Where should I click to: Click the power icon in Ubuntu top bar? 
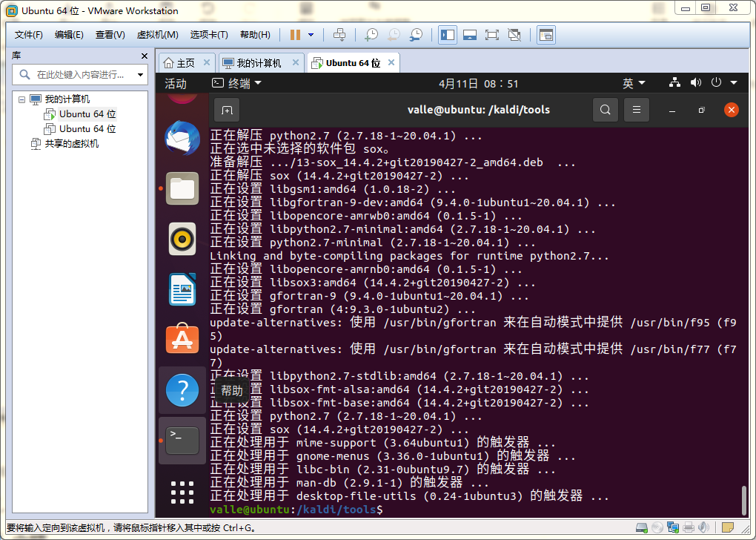(x=716, y=82)
